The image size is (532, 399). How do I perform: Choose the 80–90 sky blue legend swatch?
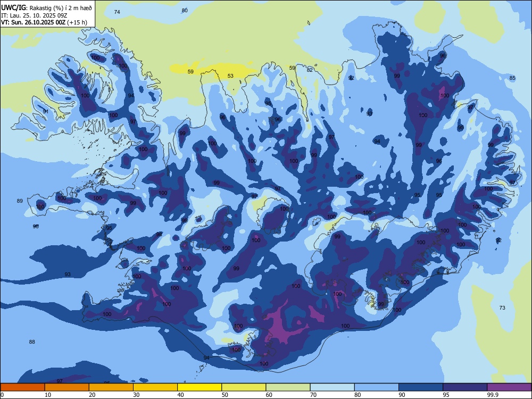coord(377,387)
